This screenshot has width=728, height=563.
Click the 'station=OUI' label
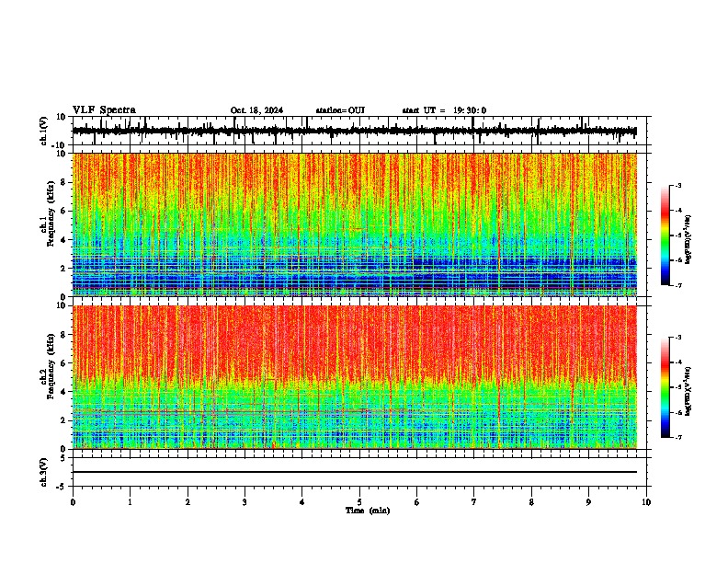340,110
